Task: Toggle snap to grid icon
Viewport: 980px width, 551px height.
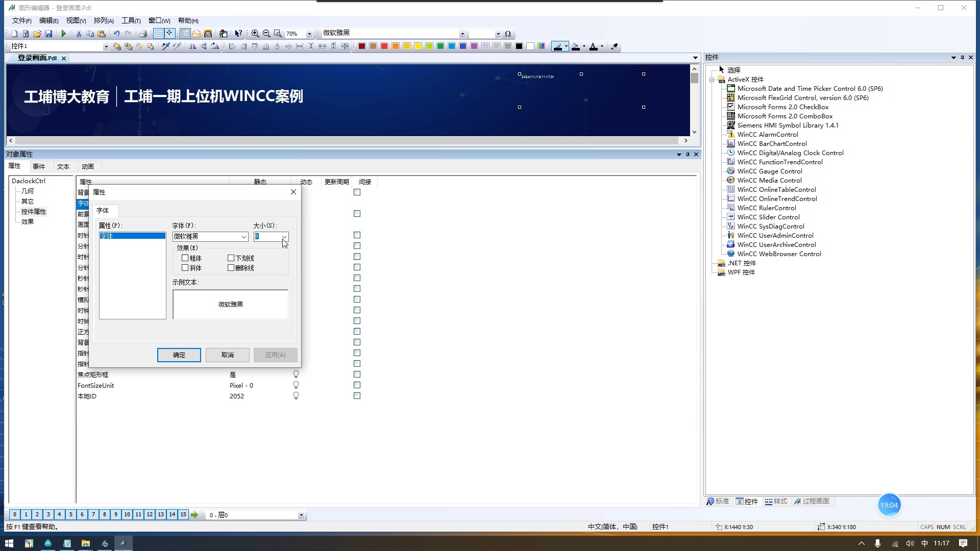Action: (169, 34)
